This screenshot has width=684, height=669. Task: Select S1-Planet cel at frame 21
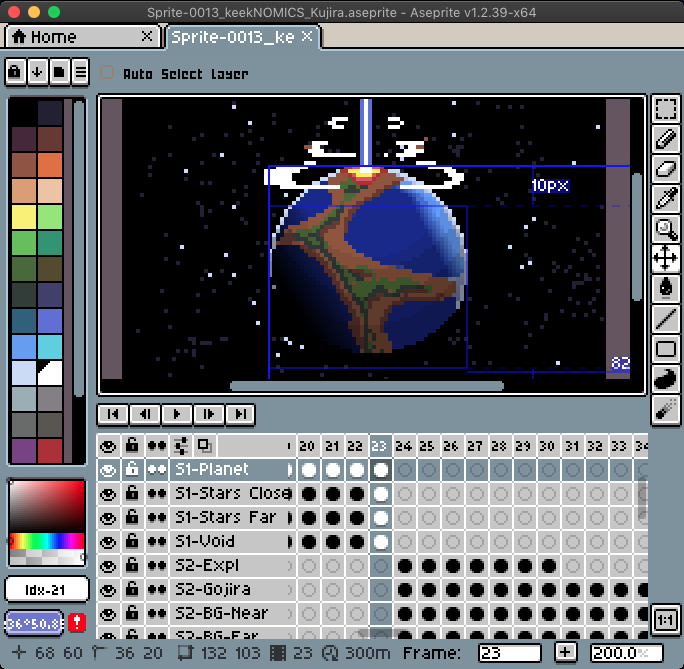(333, 470)
